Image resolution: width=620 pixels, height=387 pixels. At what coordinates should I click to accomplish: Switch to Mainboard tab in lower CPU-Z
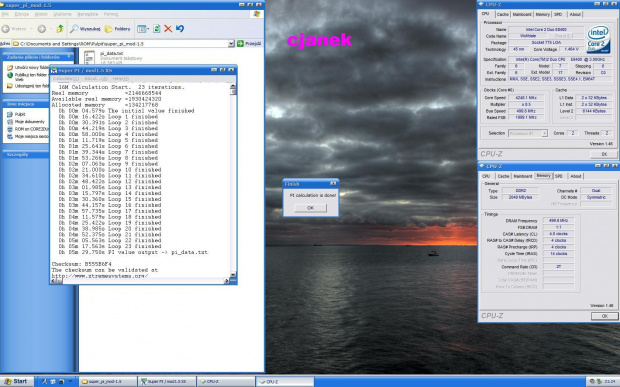[523, 176]
